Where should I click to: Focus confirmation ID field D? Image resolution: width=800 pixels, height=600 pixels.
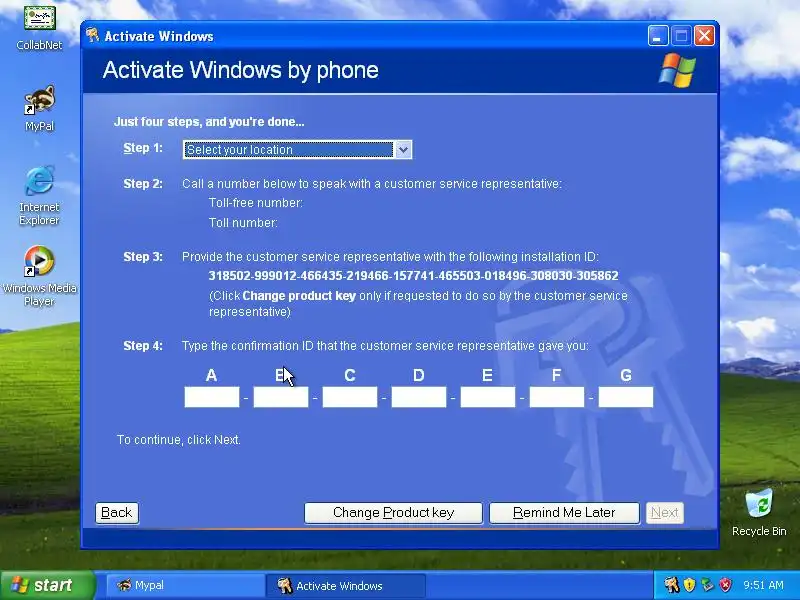419,397
